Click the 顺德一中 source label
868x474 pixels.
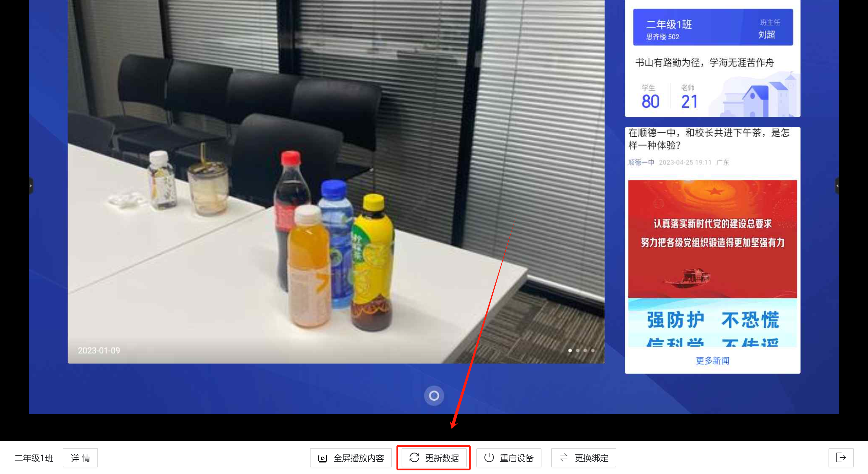pos(641,163)
